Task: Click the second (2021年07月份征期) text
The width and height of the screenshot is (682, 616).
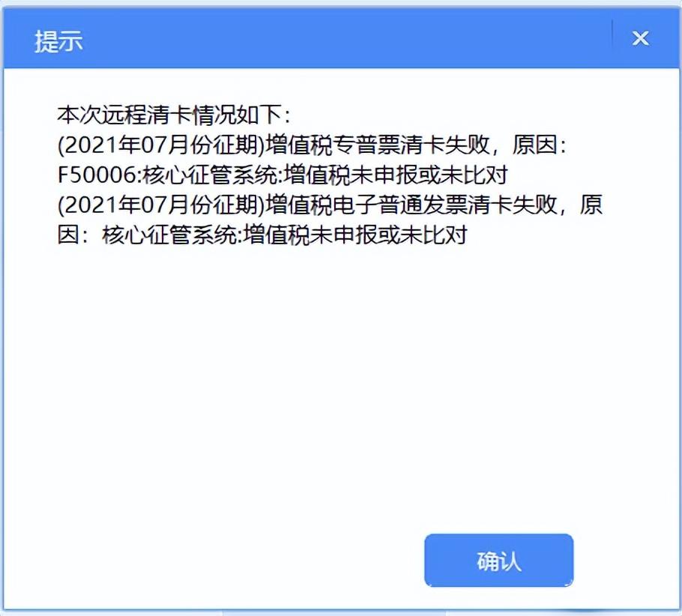Action: (161, 205)
